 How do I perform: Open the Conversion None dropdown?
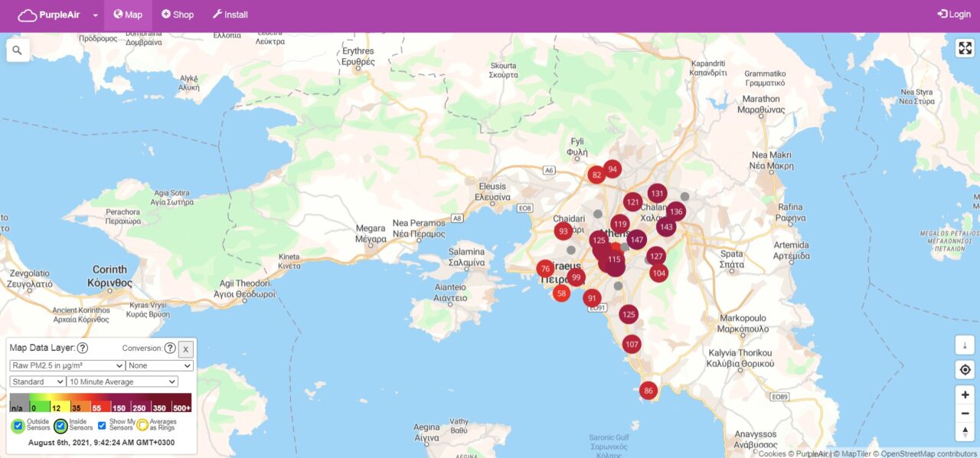[159, 366]
